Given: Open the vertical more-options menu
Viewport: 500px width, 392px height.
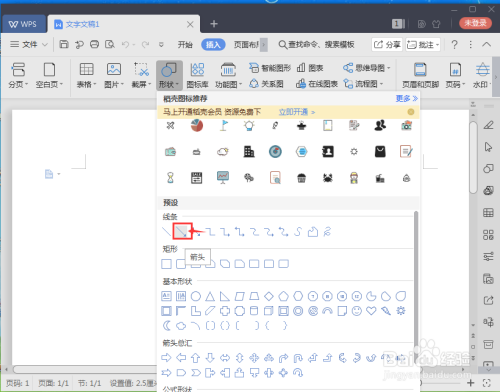Looking at the screenshot, I should coord(470,44).
